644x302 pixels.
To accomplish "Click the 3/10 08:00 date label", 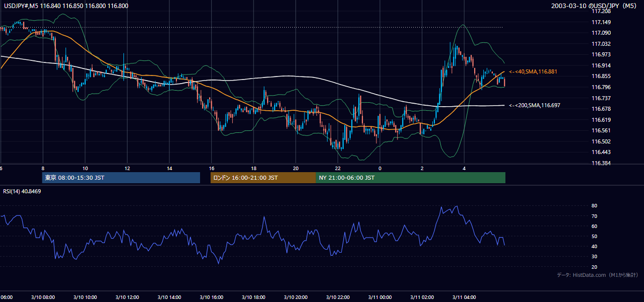I will coord(43,297).
